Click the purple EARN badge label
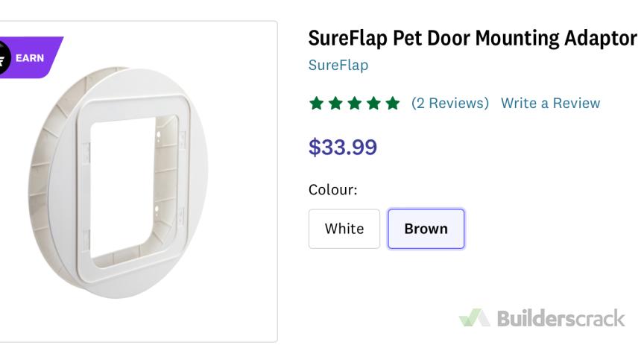The width and height of the screenshot is (644, 345). click(31, 57)
